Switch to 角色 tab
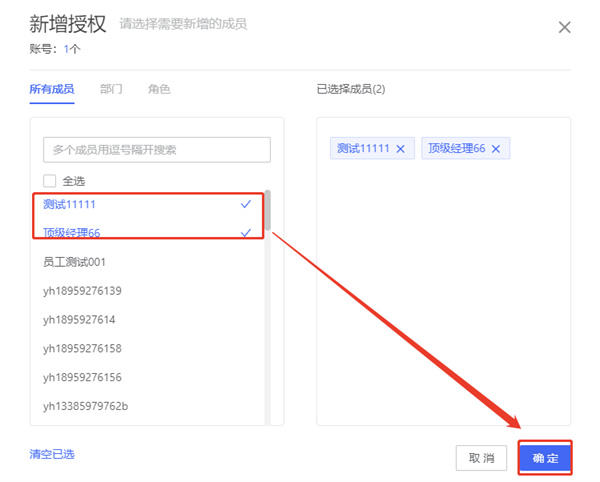This screenshot has width=600, height=482. tap(159, 89)
